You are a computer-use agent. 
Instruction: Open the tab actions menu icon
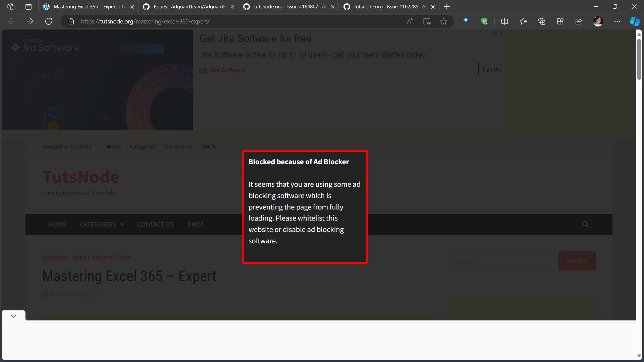tap(29, 7)
